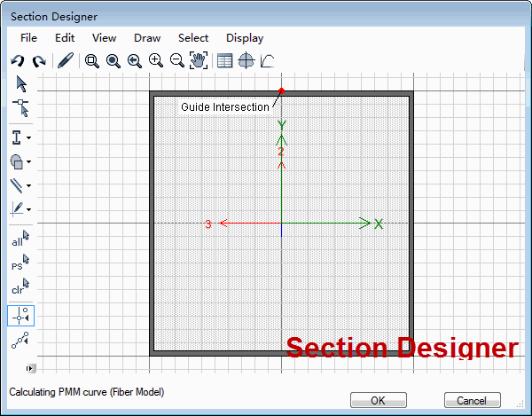The width and height of the screenshot is (532, 416).
Task: Expand the side toolbar overflow arrow
Action: (30, 368)
